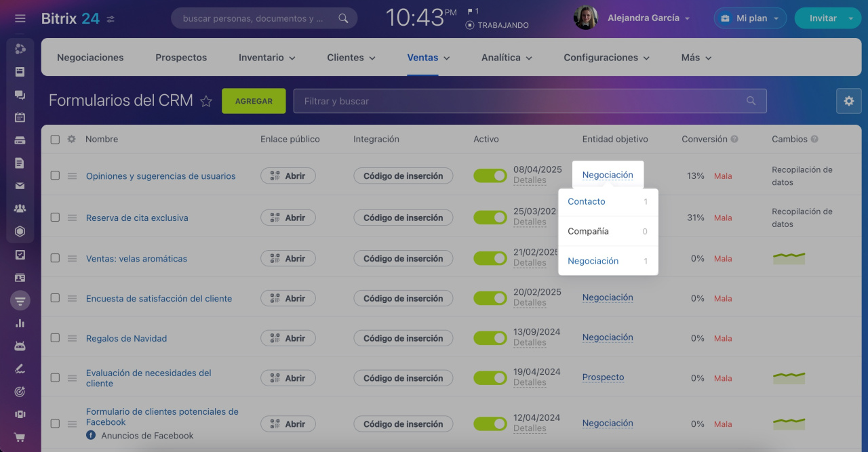The height and width of the screenshot is (452, 868).
Task: Click the green AGREGAR button
Action: point(254,101)
